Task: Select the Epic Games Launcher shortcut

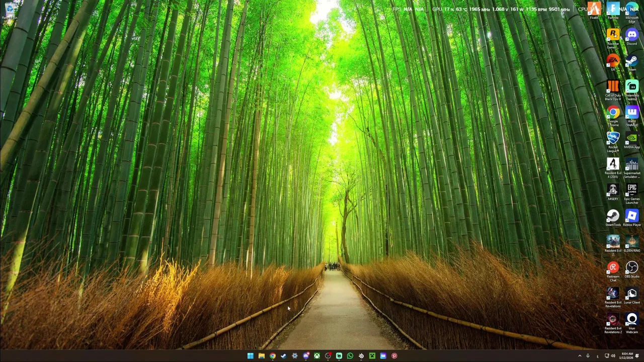Action: (x=632, y=194)
